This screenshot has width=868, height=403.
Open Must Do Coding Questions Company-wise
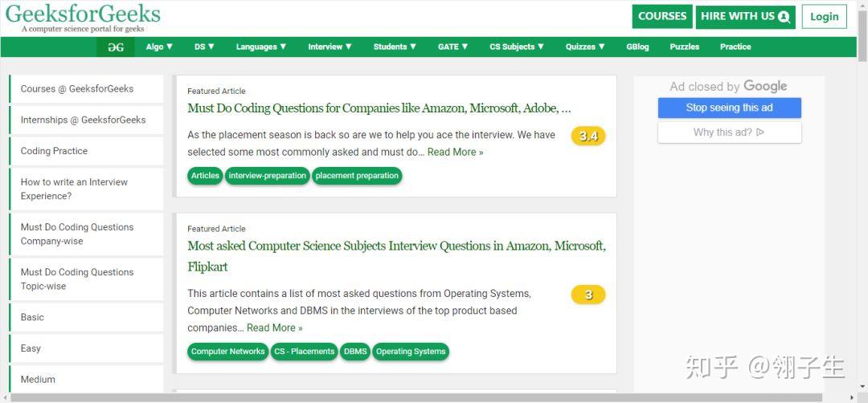(86, 234)
